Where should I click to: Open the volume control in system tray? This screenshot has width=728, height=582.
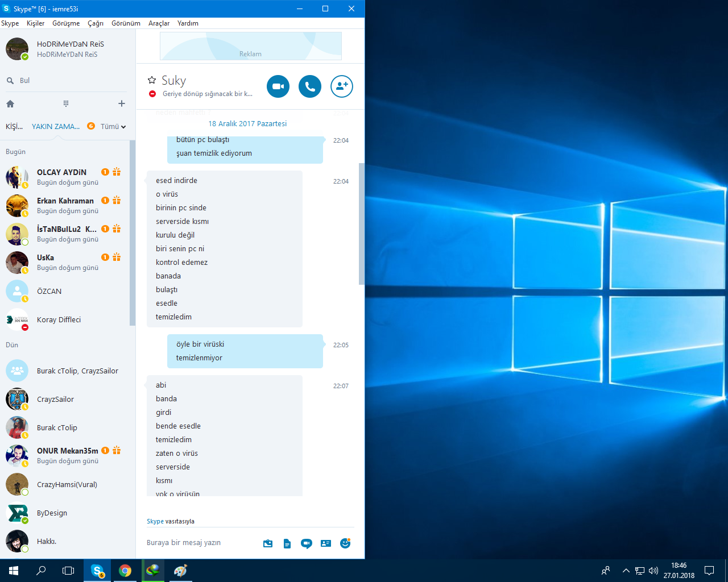click(x=653, y=571)
